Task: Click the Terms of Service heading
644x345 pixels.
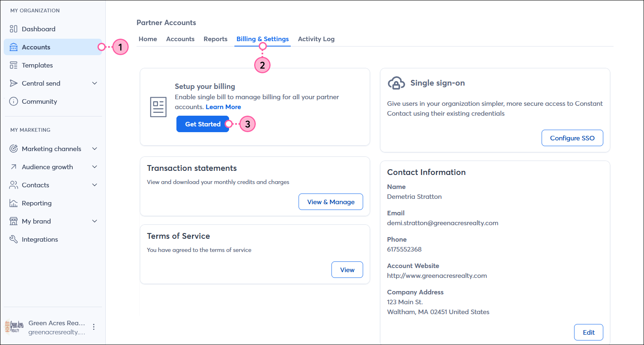Action: 178,236
